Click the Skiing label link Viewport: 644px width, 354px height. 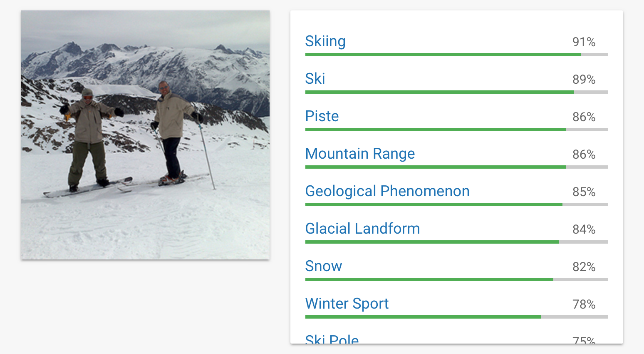click(x=325, y=41)
